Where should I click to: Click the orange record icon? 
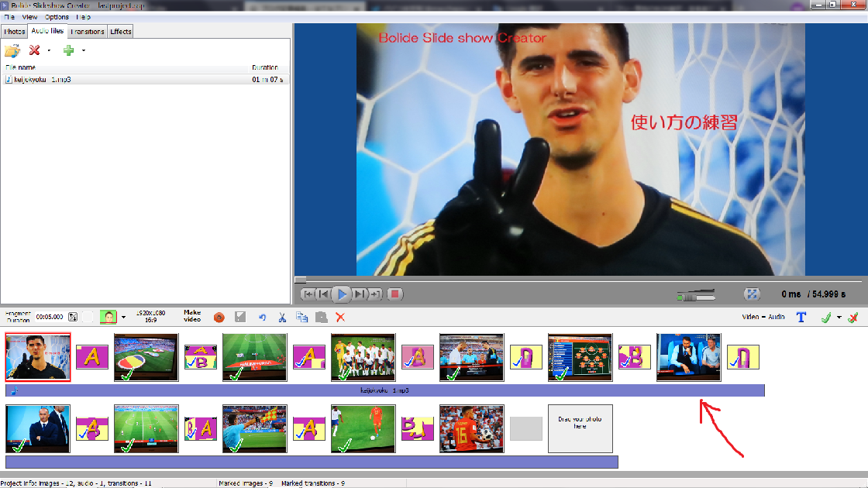tap(219, 317)
